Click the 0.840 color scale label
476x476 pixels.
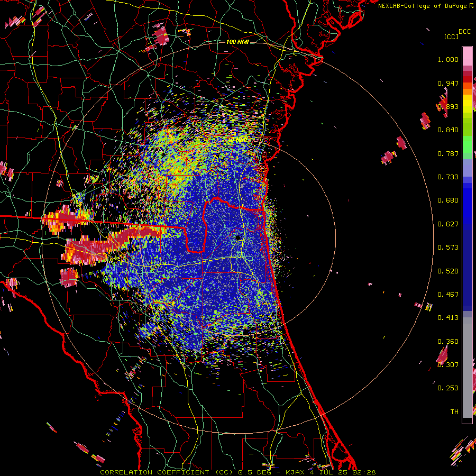click(448, 130)
